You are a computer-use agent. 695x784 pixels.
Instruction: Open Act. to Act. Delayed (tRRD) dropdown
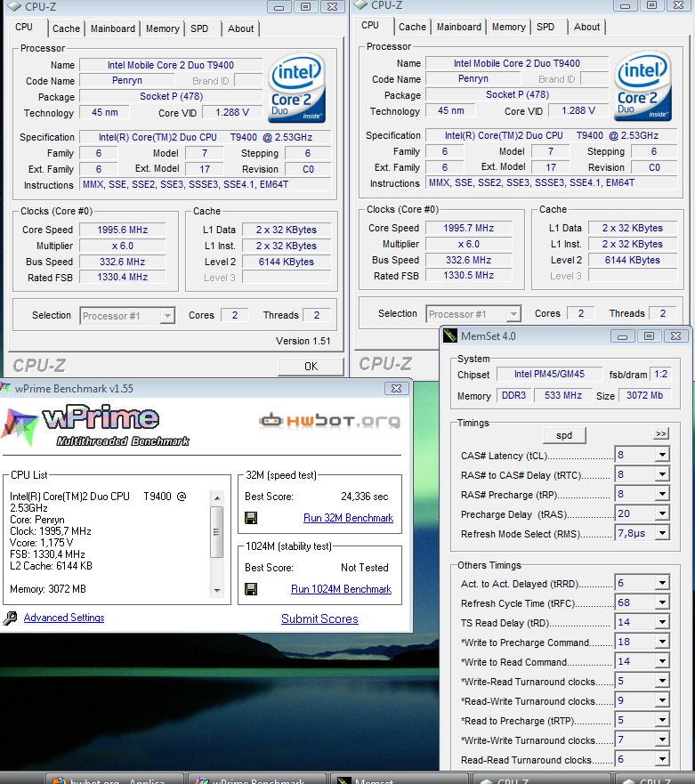click(661, 583)
